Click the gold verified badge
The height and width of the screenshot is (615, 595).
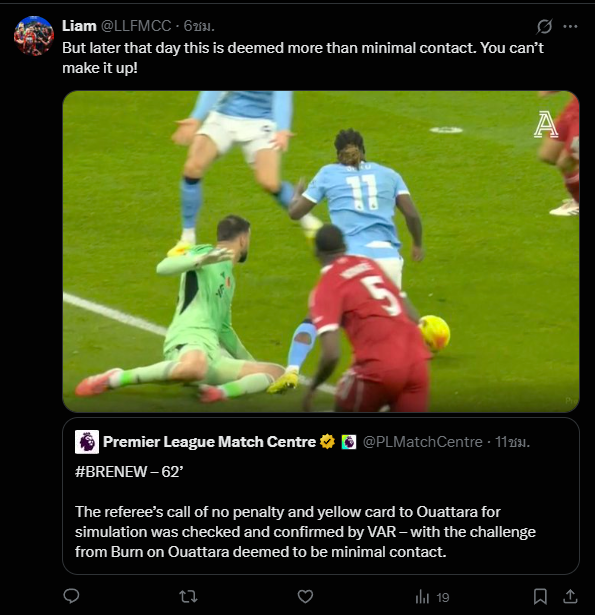coord(327,442)
